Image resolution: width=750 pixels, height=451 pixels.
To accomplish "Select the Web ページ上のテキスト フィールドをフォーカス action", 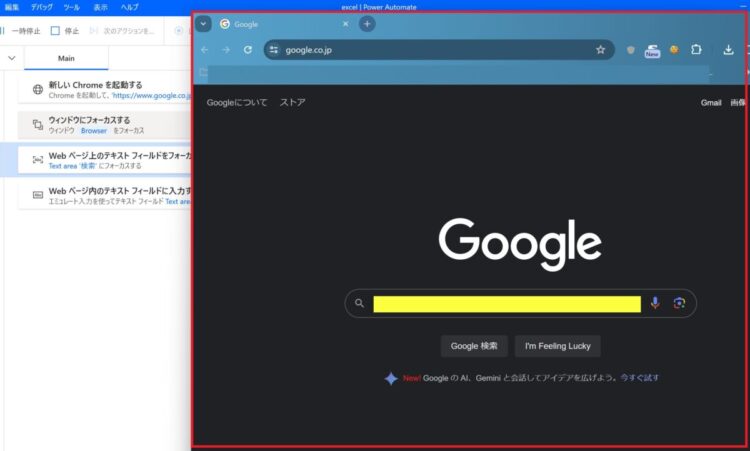I will click(x=104, y=160).
